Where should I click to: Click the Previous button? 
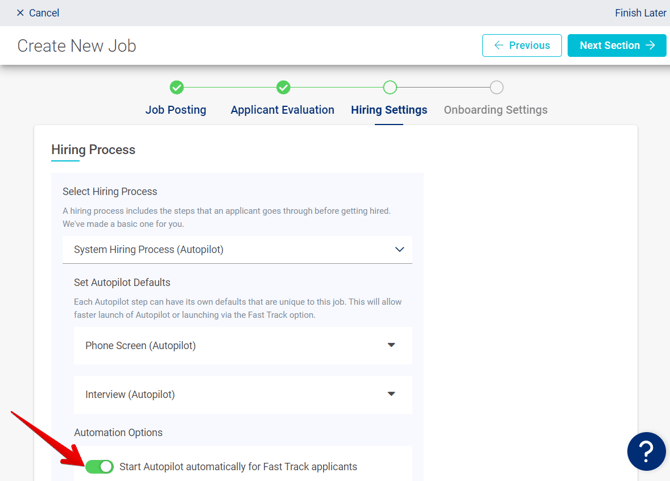(x=521, y=46)
